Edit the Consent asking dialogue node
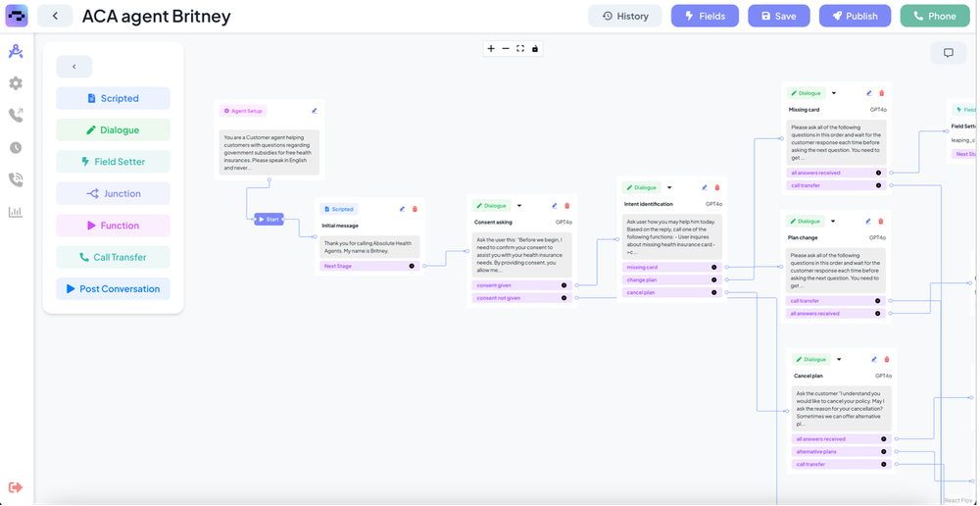This screenshot has height=506, width=980. pyautogui.click(x=555, y=206)
